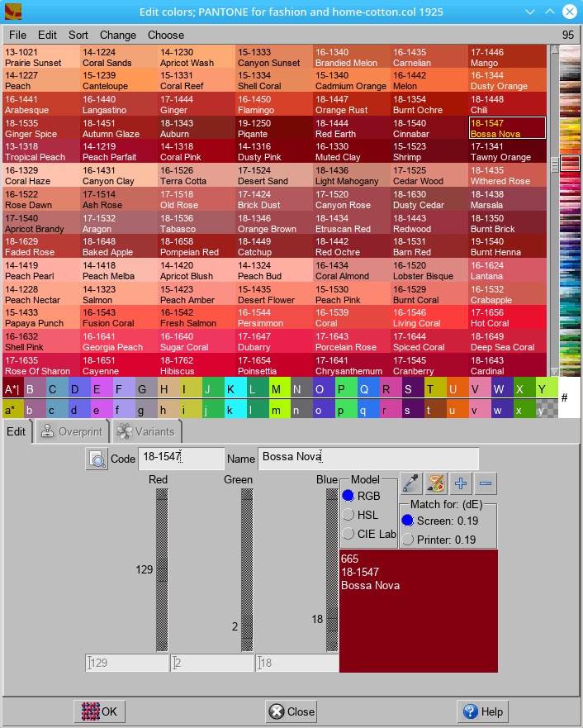Pick the uppercase T olive palette slot
This screenshot has width=583, height=728.
click(434, 388)
